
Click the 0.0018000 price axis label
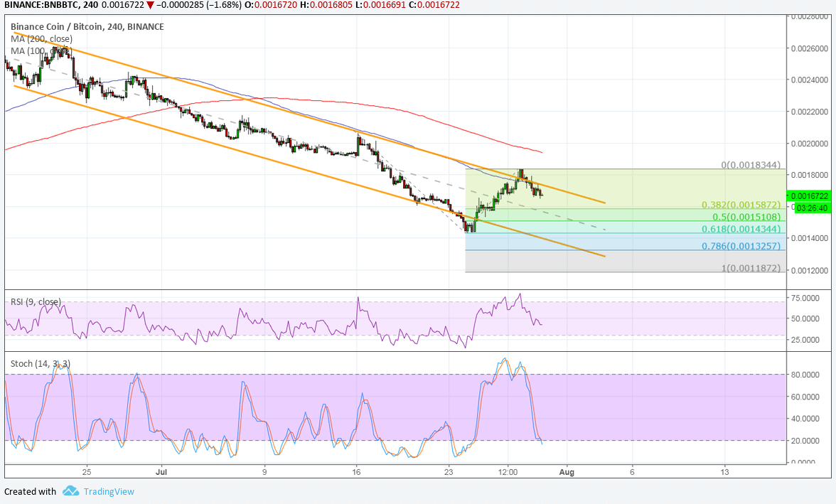click(x=810, y=175)
